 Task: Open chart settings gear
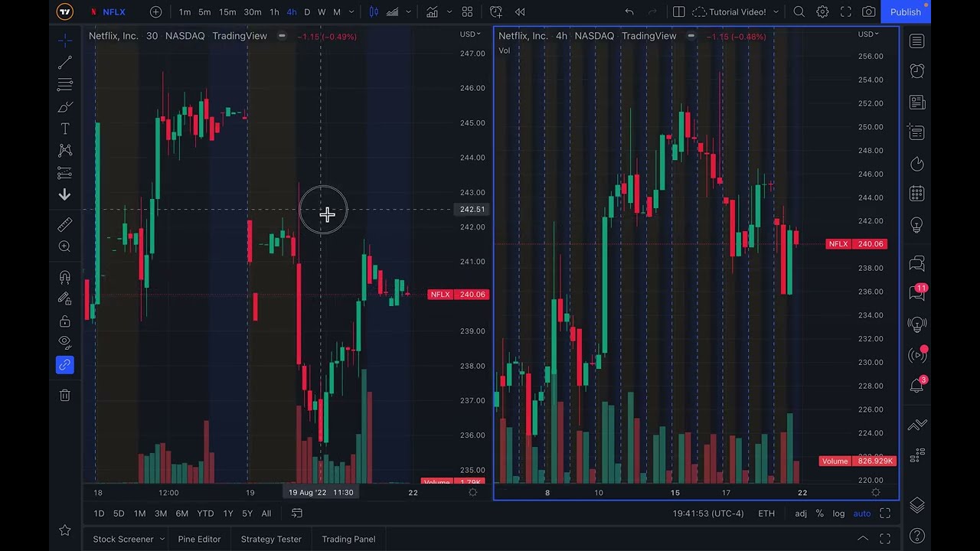[822, 11]
